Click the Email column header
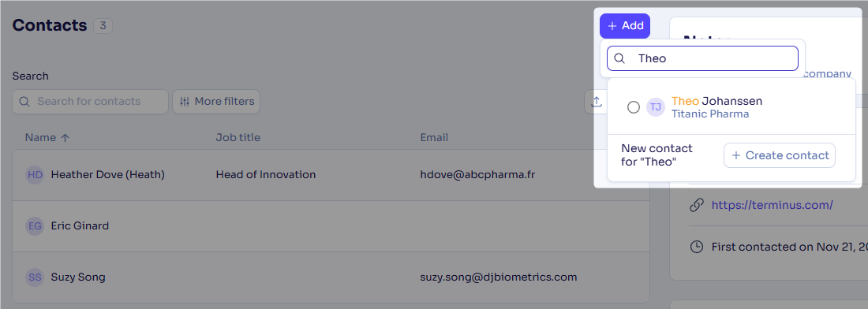The height and width of the screenshot is (309, 868). coord(434,137)
